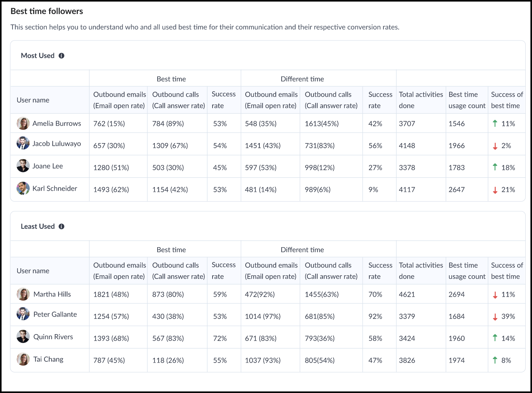532x393 pixels.
Task: Click Best time group header in Most Used table
Action: coord(171,79)
